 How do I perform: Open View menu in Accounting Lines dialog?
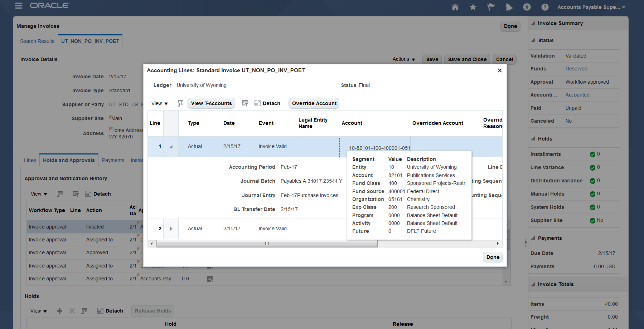(x=159, y=103)
